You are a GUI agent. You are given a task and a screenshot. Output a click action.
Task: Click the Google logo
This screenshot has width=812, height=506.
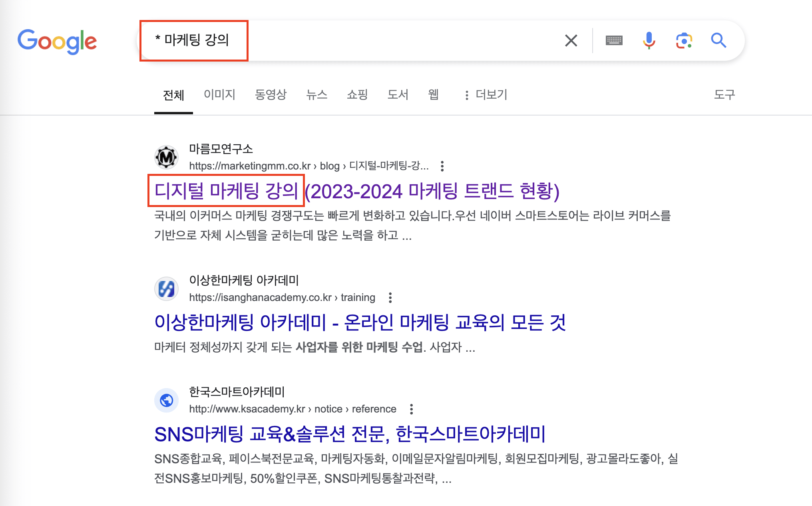(x=57, y=41)
